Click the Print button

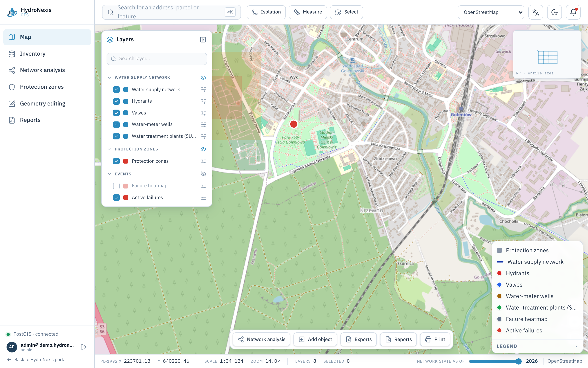(435, 339)
